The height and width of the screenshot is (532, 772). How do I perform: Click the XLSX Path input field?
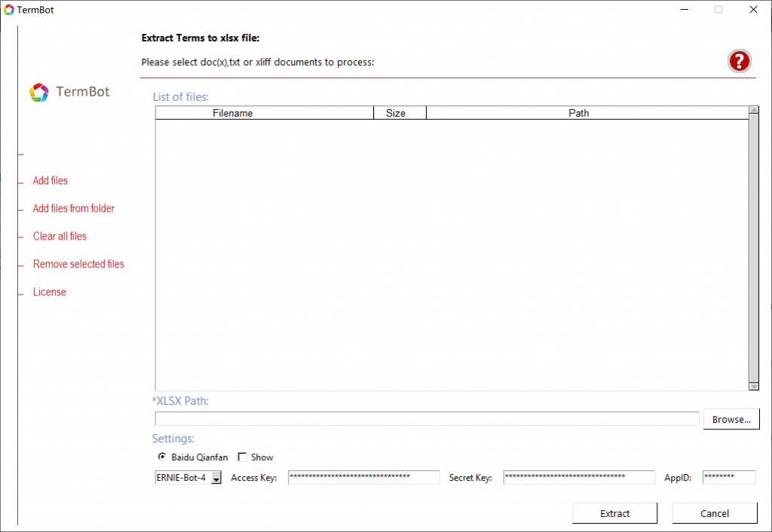(427, 419)
